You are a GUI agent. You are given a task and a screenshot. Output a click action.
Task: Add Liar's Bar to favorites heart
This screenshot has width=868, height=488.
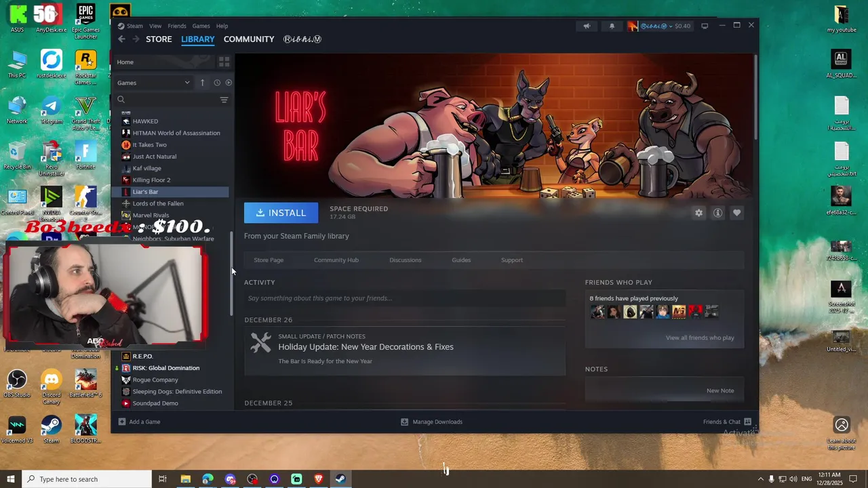[x=736, y=213]
